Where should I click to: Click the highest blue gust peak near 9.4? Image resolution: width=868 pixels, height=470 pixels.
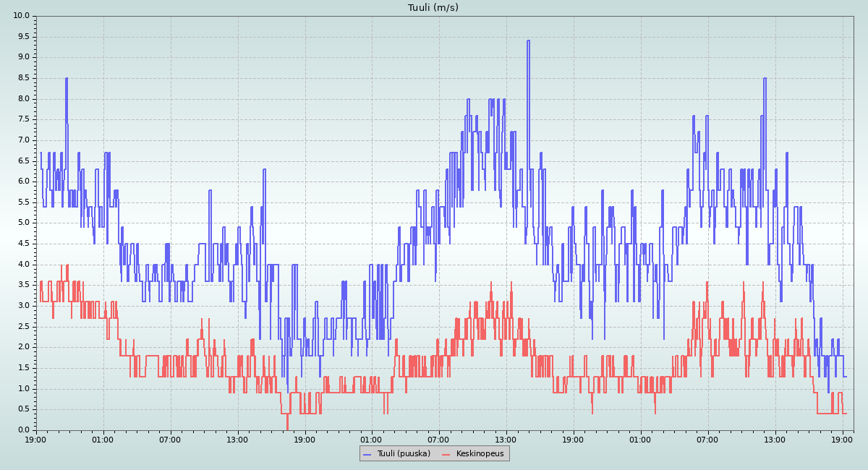[528, 41]
